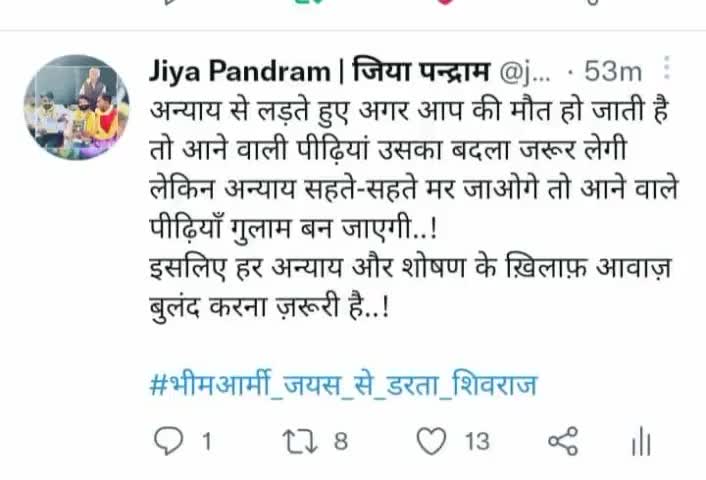Click the truncated @j... handle

point(525,72)
